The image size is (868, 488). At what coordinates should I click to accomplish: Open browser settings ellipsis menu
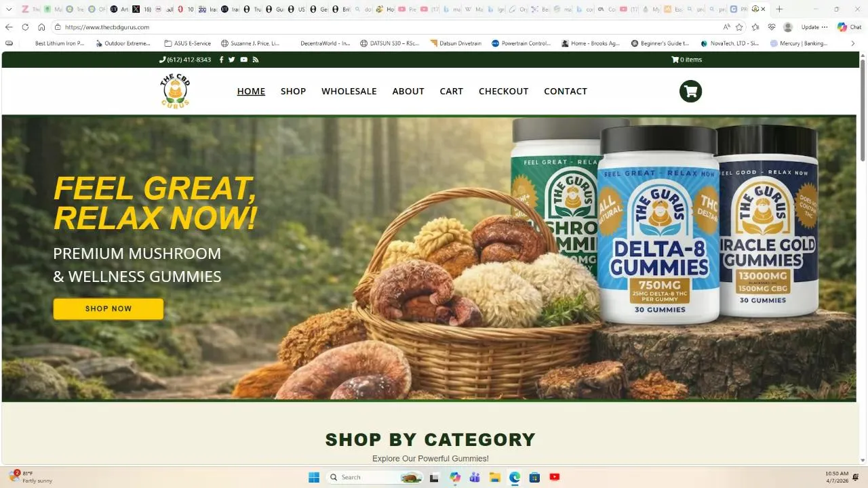click(x=825, y=27)
